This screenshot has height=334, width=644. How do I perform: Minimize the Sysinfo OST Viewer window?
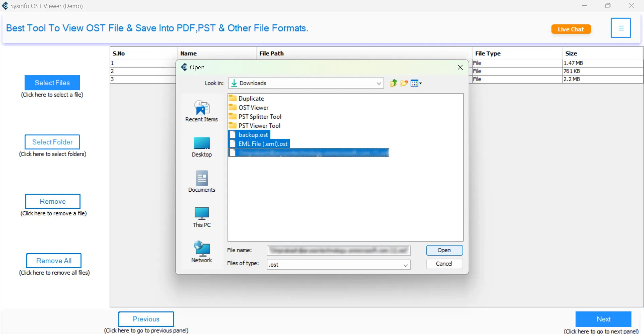point(585,6)
